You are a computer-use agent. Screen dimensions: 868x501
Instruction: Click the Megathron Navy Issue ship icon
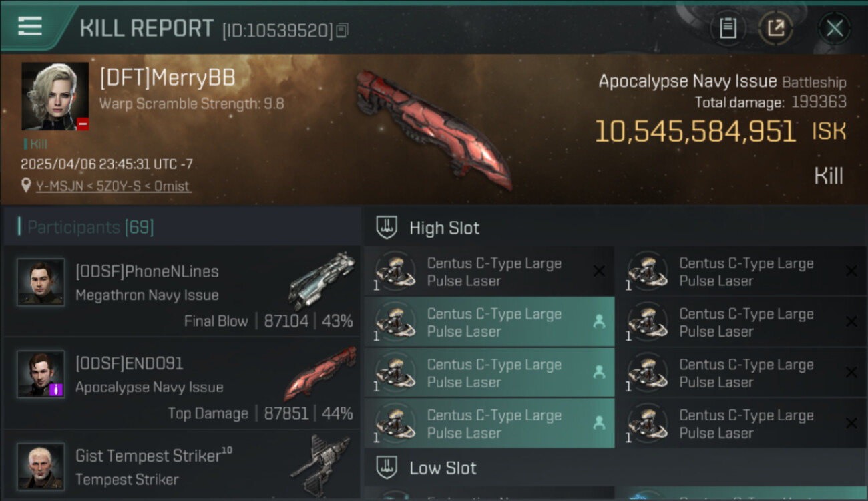point(322,281)
